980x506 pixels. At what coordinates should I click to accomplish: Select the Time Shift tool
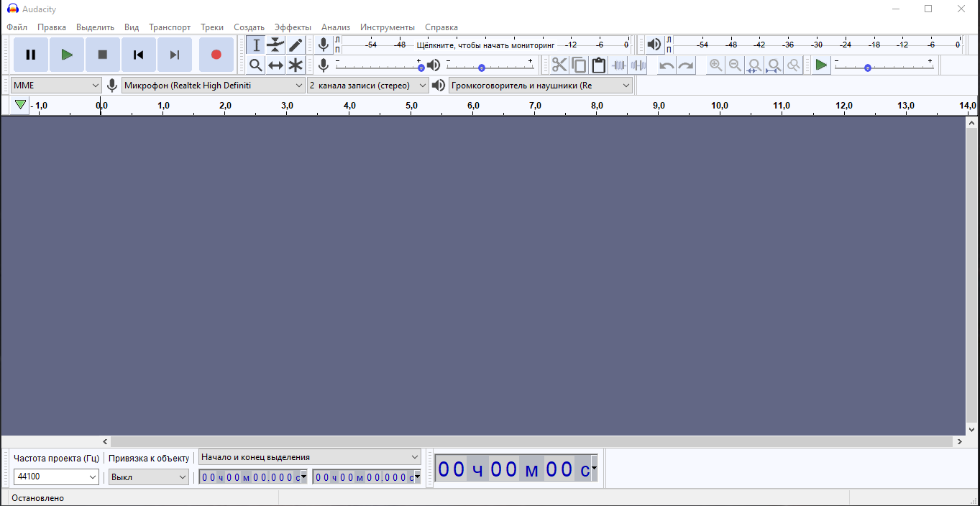coord(275,65)
